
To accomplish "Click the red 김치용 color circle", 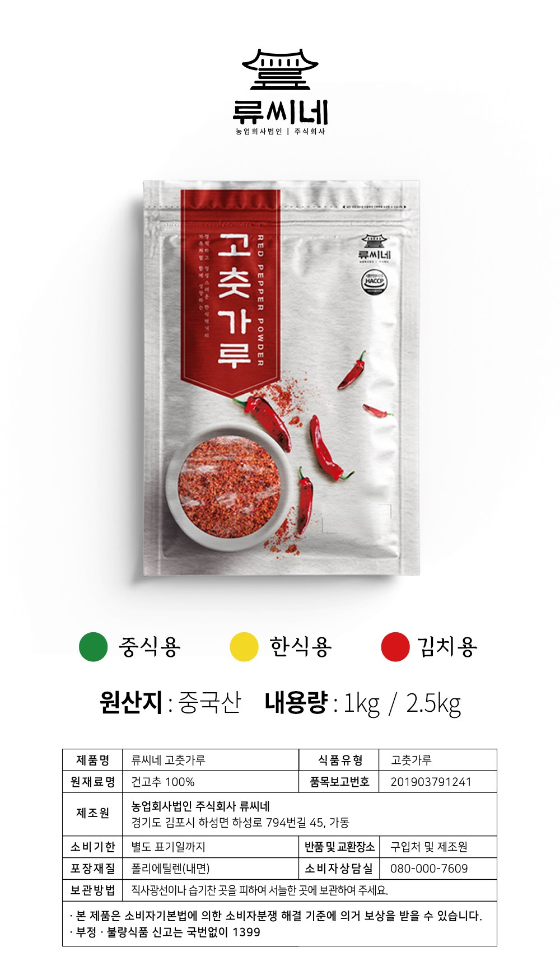I will click(395, 647).
